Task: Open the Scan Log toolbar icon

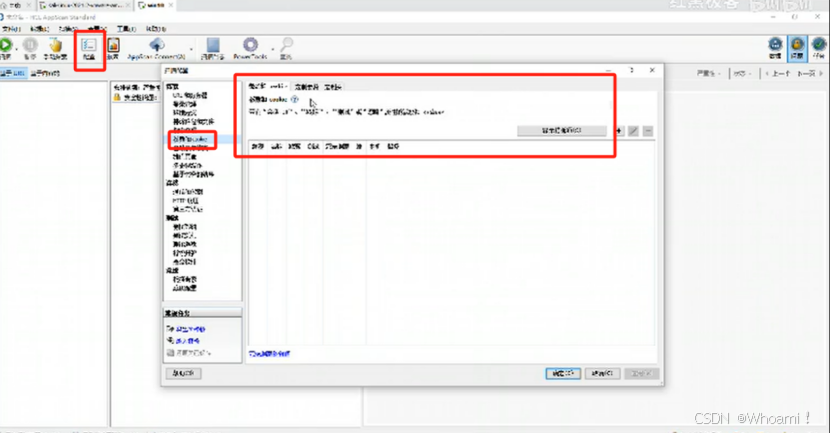Action: [x=213, y=46]
